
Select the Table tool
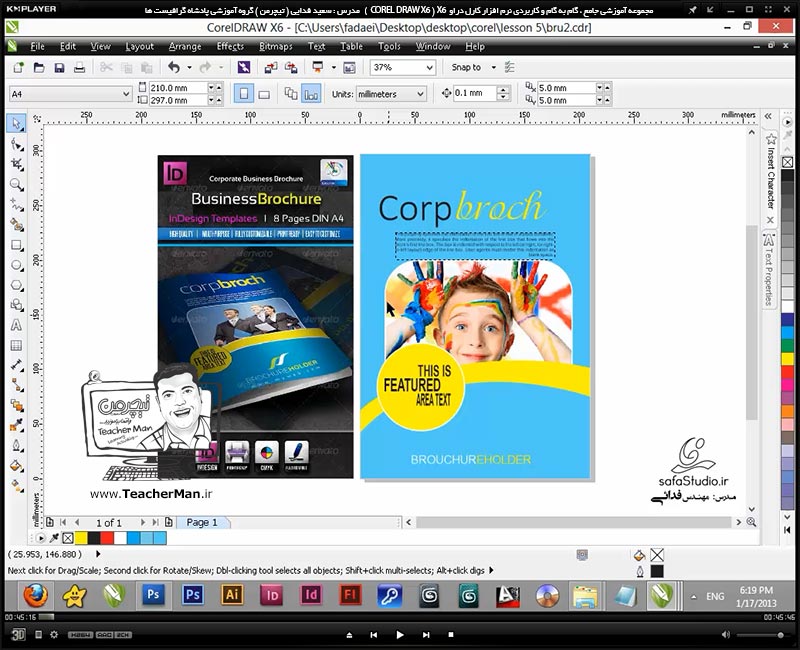click(x=17, y=345)
